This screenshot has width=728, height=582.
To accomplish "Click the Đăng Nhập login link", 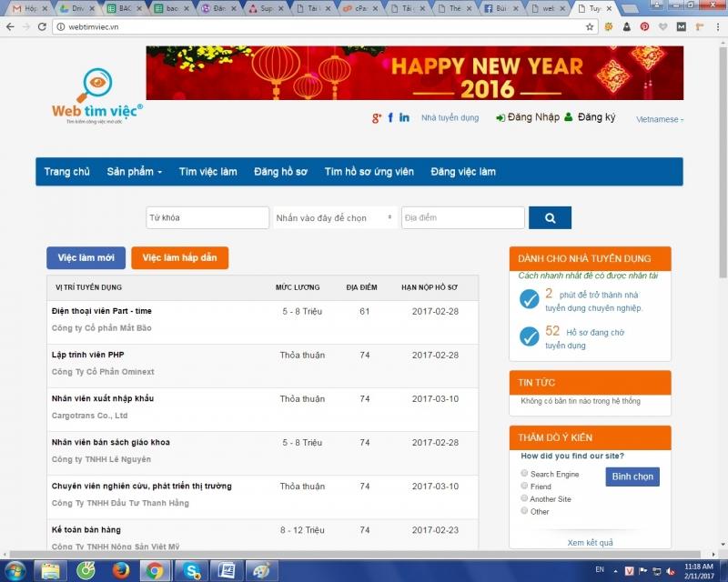I will 528,118.
